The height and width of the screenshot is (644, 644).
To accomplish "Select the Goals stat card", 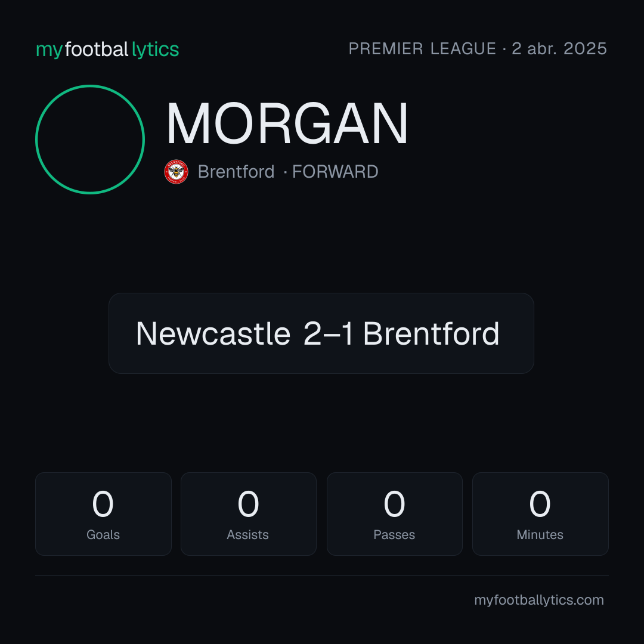I will [x=103, y=514].
